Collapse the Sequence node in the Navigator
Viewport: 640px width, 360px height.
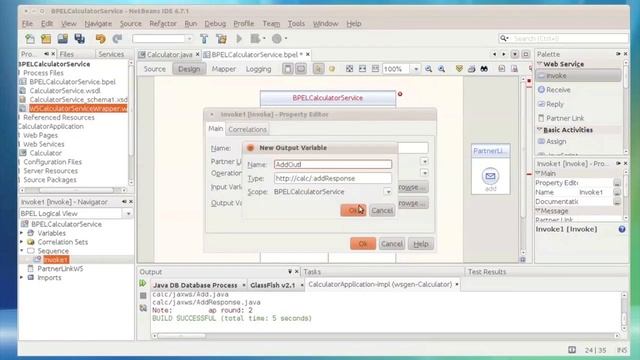(x=22, y=251)
